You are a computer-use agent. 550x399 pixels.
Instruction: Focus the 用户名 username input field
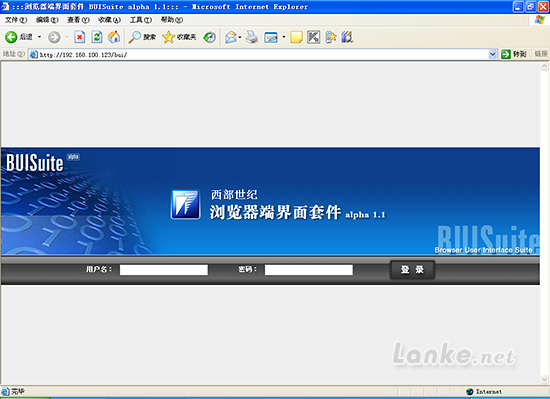click(x=164, y=270)
